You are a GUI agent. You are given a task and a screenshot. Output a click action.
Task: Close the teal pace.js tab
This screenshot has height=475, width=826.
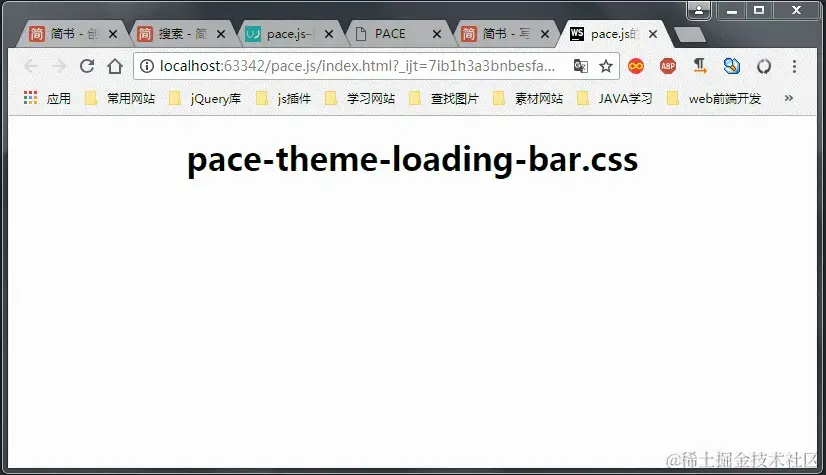click(x=329, y=34)
